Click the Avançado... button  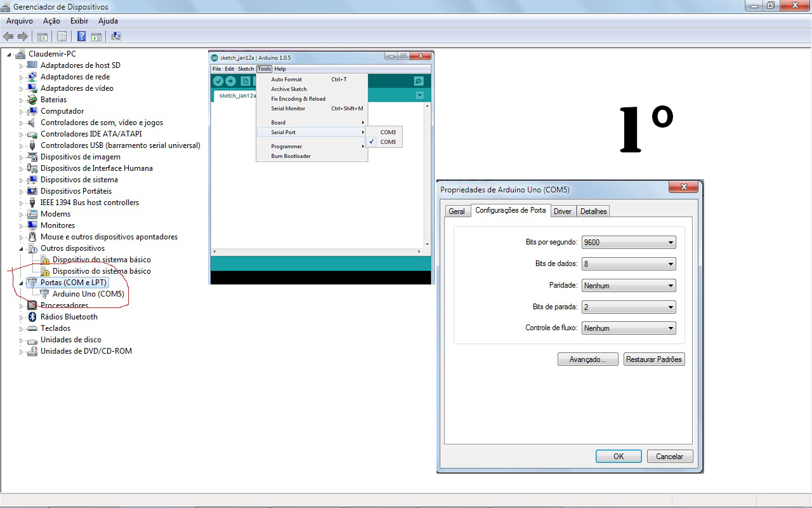pyautogui.click(x=588, y=359)
